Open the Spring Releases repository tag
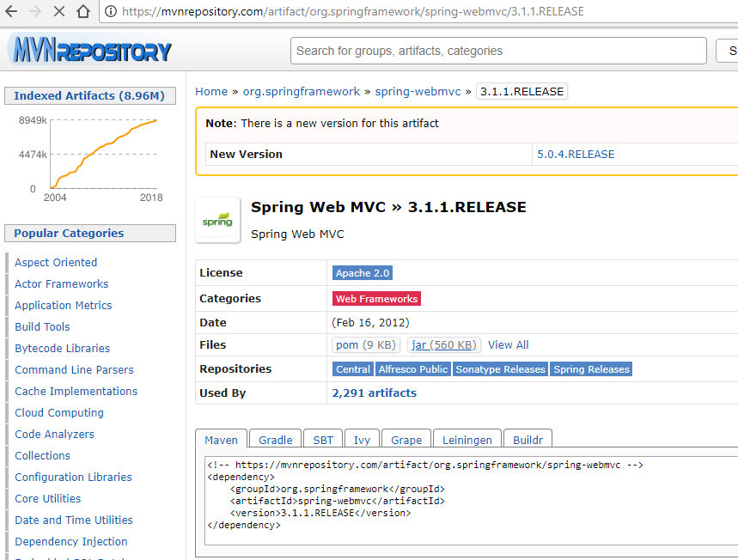The height and width of the screenshot is (560, 738). [591, 369]
